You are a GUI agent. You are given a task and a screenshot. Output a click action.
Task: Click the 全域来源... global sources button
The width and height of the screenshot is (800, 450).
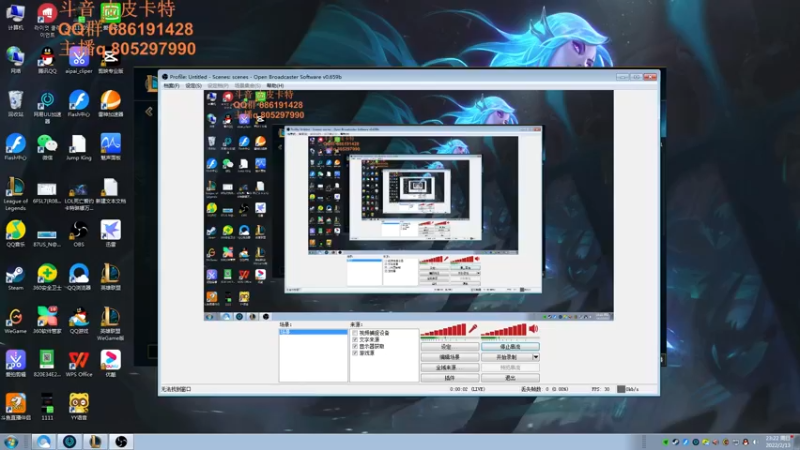click(449, 367)
